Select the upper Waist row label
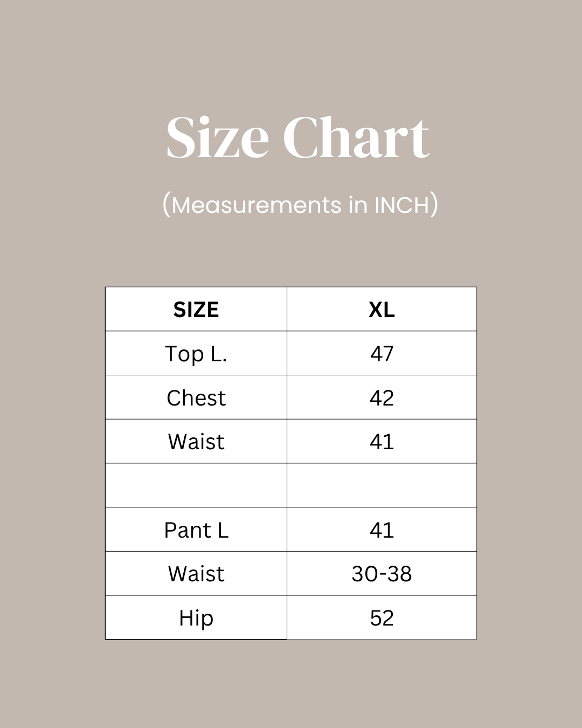The image size is (582, 728). 196,442
